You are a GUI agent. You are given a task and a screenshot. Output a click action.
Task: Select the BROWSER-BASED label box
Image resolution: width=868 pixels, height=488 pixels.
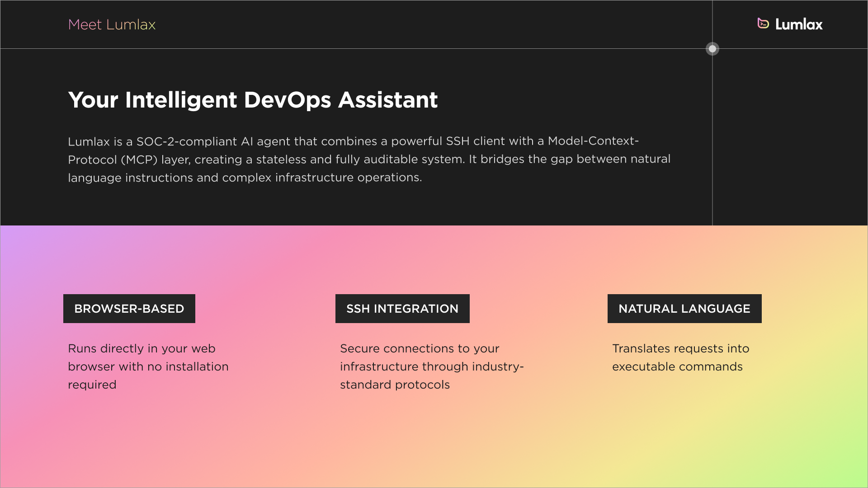point(129,309)
